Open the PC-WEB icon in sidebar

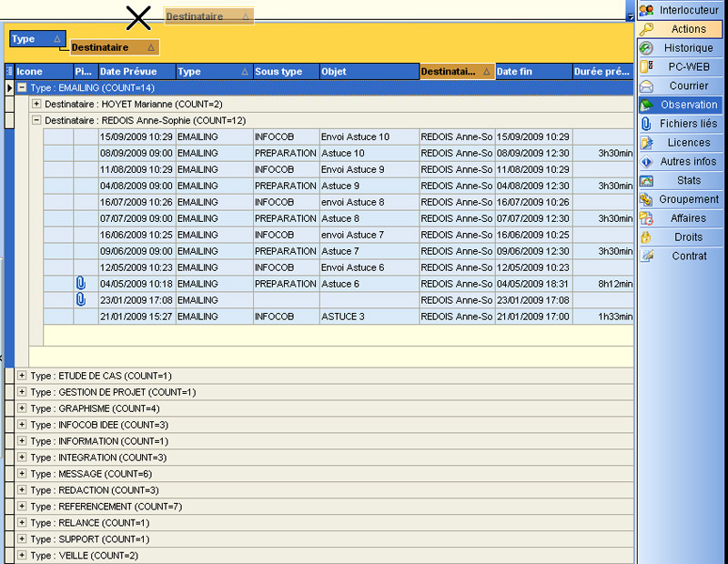click(x=647, y=66)
